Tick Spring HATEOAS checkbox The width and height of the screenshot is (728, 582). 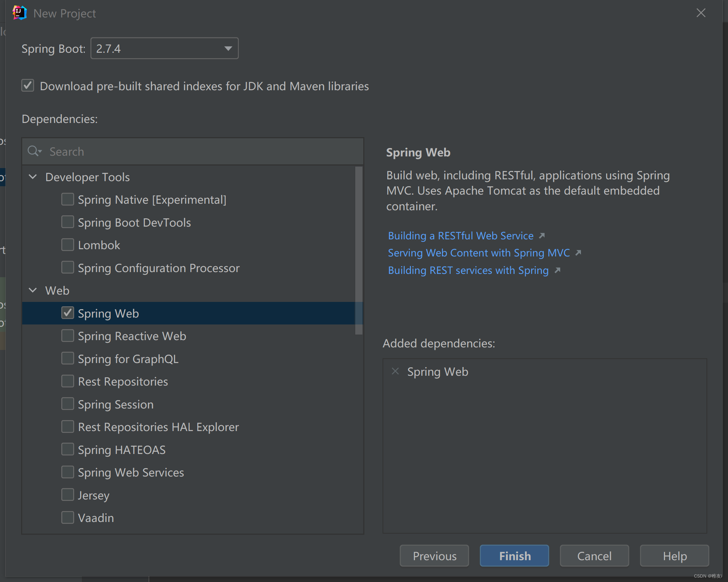pyautogui.click(x=68, y=449)
